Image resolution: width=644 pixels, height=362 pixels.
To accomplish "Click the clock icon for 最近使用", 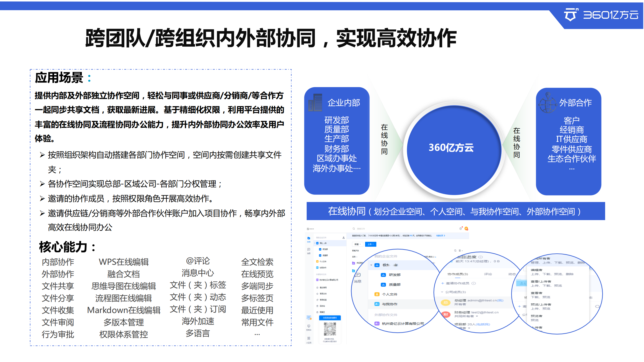I will click(x=318, y=288).
